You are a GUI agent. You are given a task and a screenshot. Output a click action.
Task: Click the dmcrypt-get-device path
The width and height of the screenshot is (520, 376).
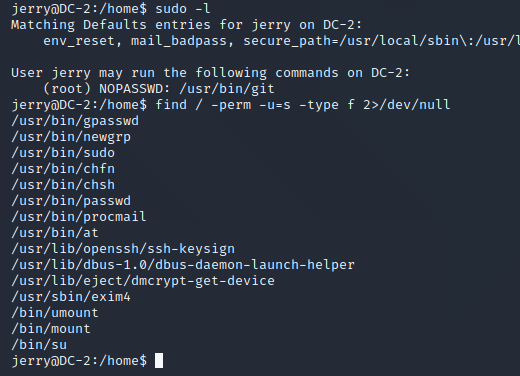[143, 281]
